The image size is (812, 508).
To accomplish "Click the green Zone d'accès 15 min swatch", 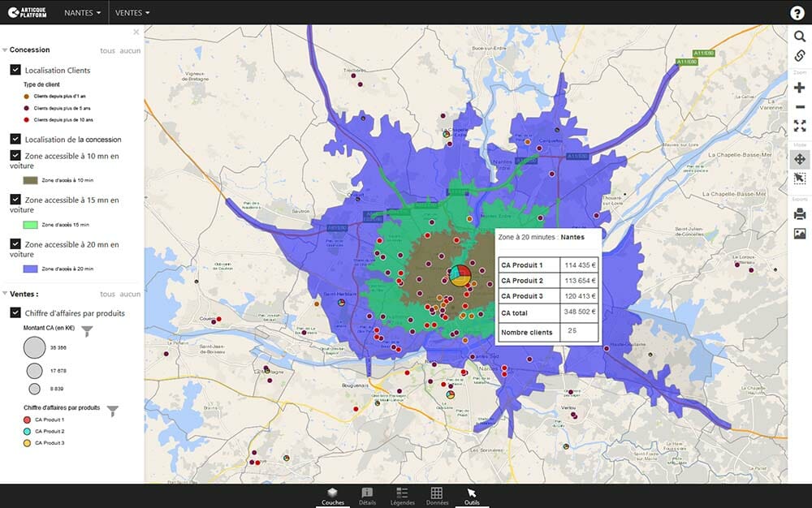I will tap(31, 225).
